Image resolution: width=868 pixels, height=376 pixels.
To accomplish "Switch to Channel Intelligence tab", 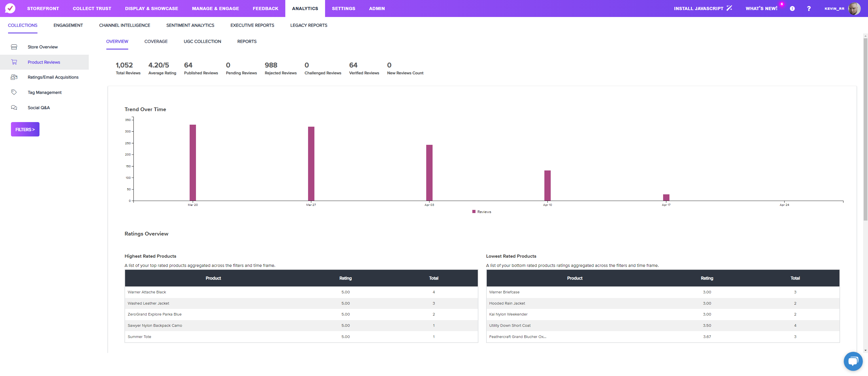I will (x=125, y=25).
